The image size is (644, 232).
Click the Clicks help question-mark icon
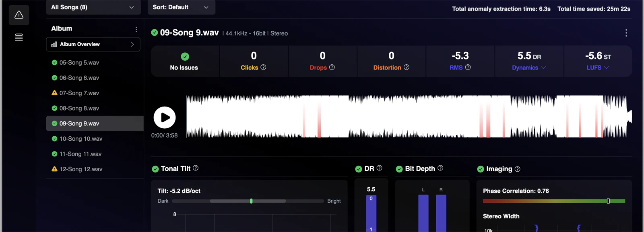(x=263, y=67)
